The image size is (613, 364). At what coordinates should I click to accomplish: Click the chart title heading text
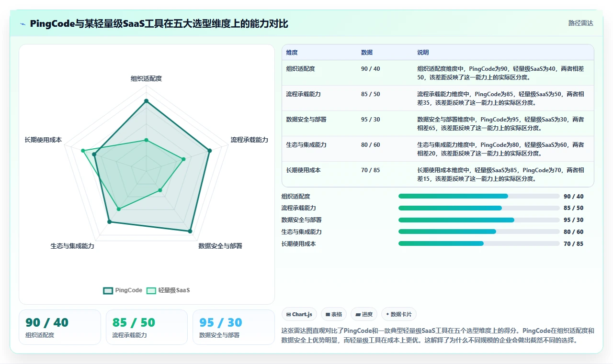point(159,24)
